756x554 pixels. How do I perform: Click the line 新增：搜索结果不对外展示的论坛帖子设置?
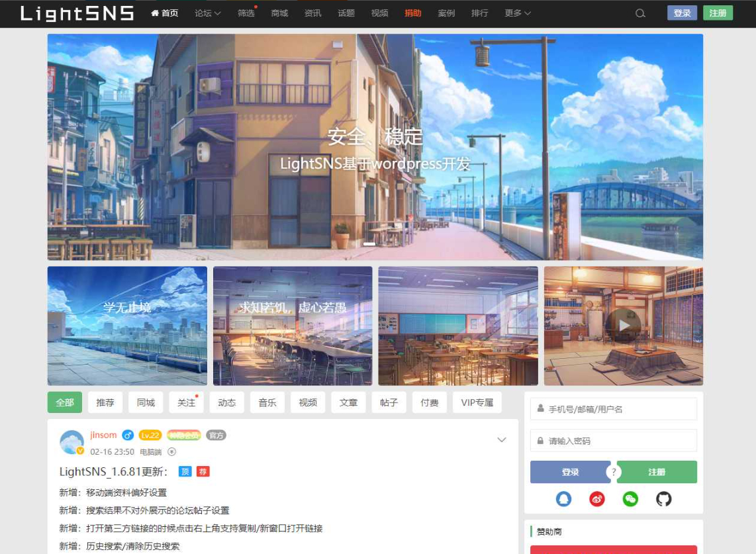click(x=144, y=510)
